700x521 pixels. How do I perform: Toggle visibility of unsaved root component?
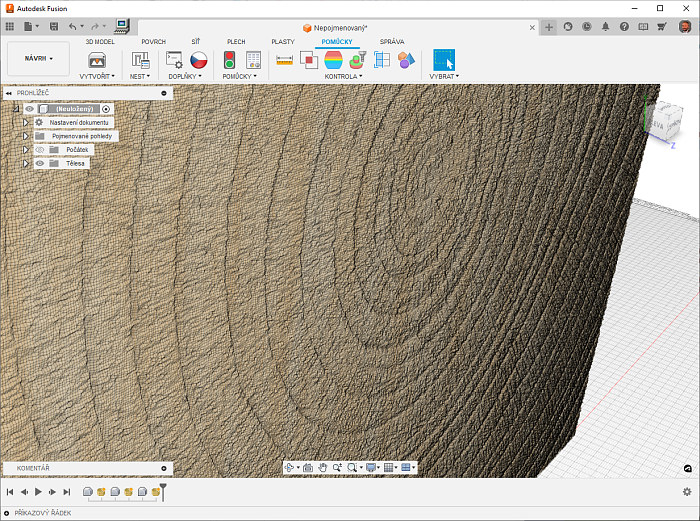click(29, 108)
